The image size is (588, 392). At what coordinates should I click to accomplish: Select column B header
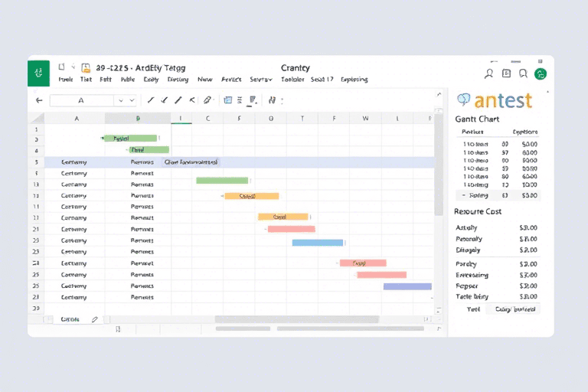(138, 119)
